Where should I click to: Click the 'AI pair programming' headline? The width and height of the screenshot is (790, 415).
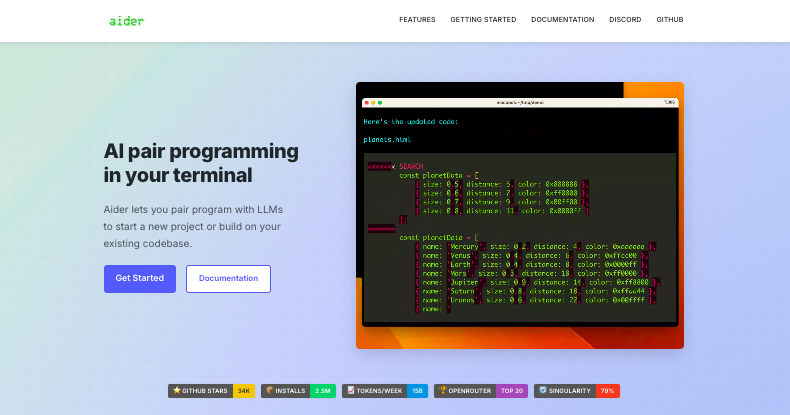click(x=201, y=163)
